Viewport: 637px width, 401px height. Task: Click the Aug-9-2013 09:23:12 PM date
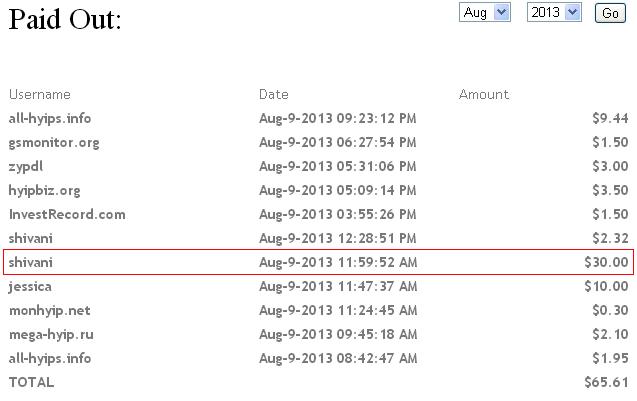pyautogui.click(x=337, y=118)
